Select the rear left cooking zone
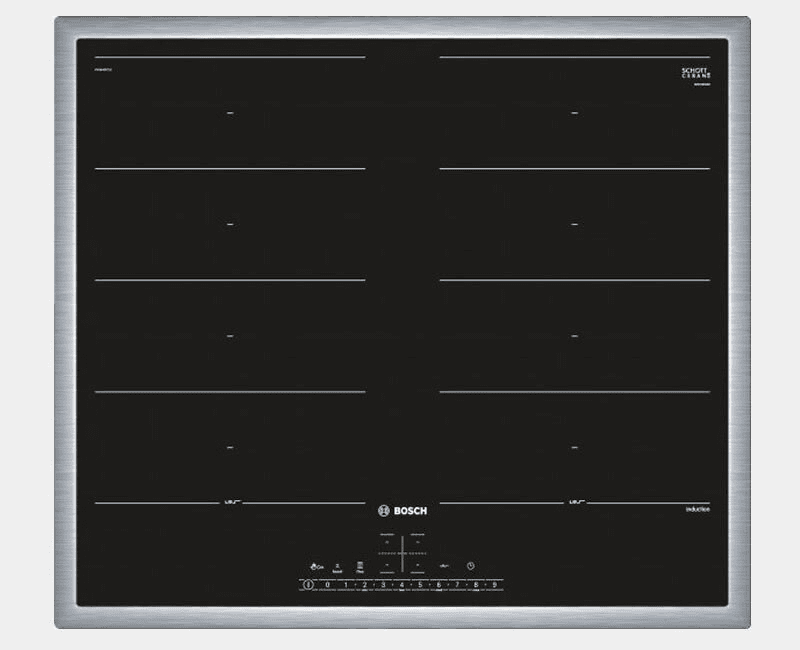Screen dimensions: 800x650 pos(387,541)
